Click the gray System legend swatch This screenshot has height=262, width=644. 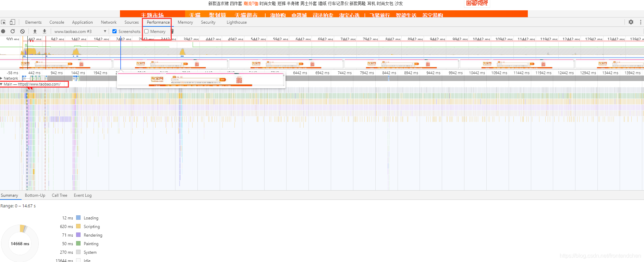78,252
